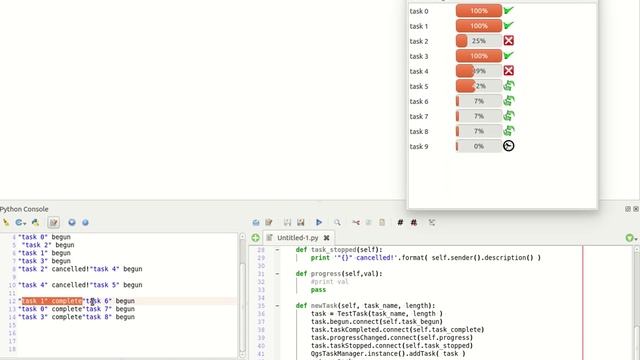Add a new editor tab

[x=256, y=238]
